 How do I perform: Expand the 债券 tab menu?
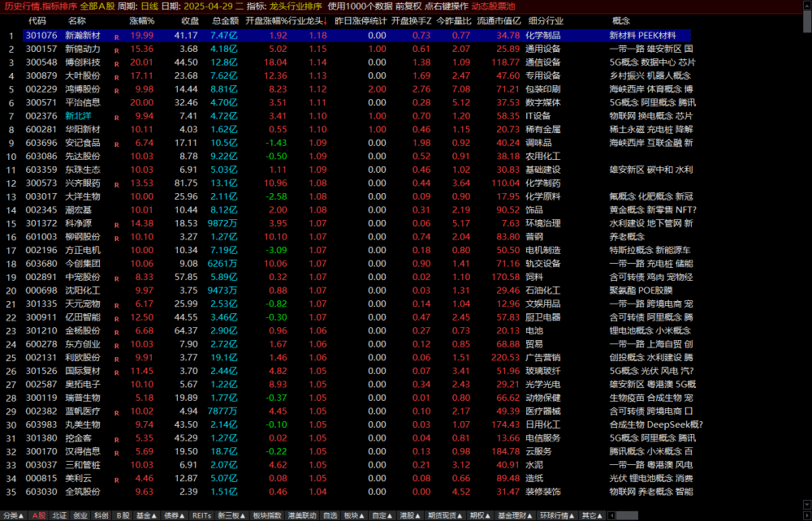coord(175,516)
